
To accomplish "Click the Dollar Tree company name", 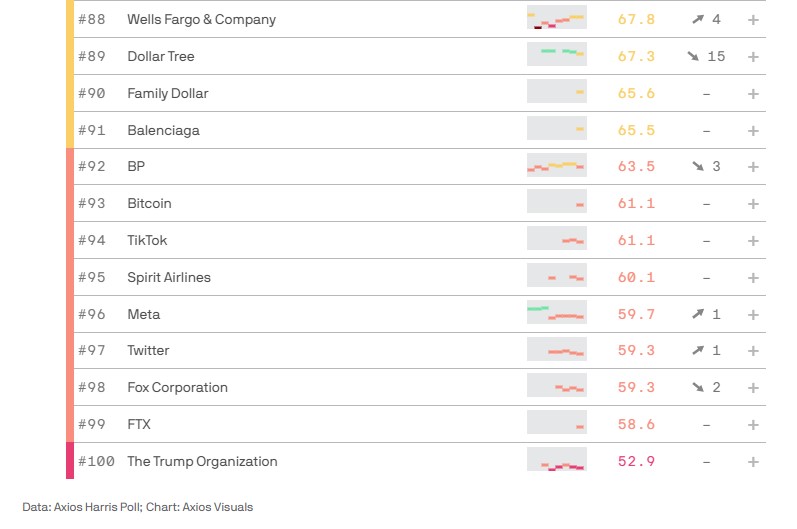I will pyautogui.click(x=161, y=57).
